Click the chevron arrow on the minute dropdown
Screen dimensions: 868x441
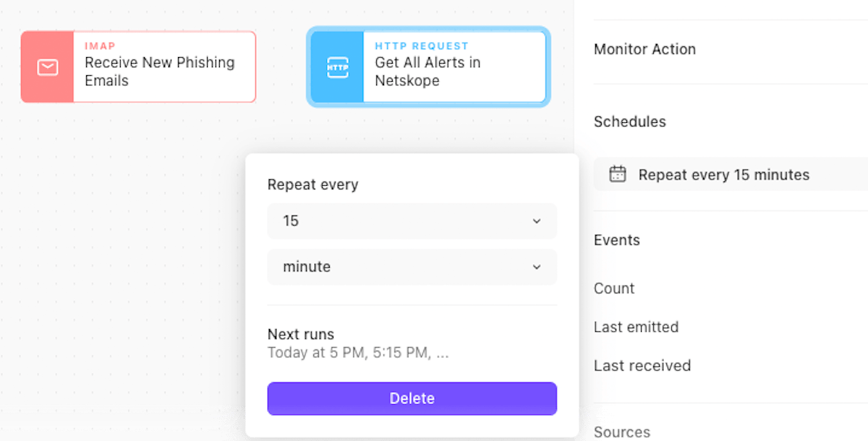[x=536, y=267]
